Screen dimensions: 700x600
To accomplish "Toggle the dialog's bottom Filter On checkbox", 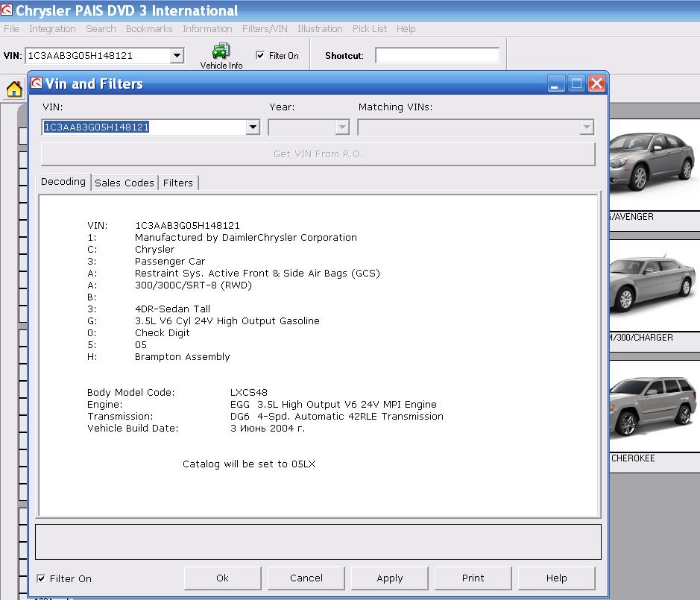I will (x=41, y=578).
